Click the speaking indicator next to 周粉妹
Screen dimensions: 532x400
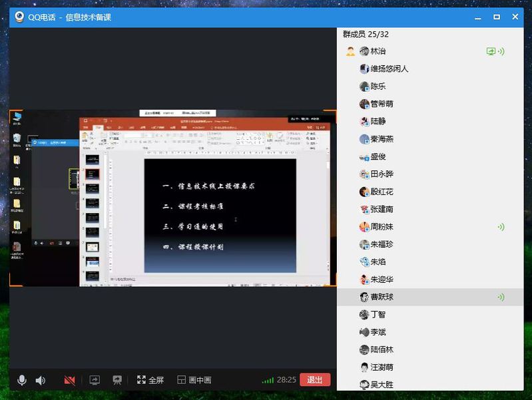(x=501, y=227)
